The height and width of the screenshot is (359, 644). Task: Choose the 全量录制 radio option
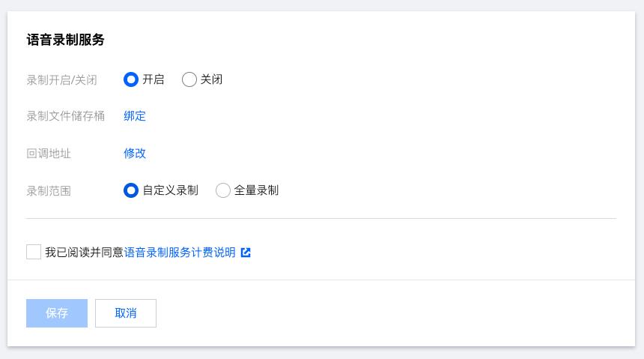pos(223,190)
